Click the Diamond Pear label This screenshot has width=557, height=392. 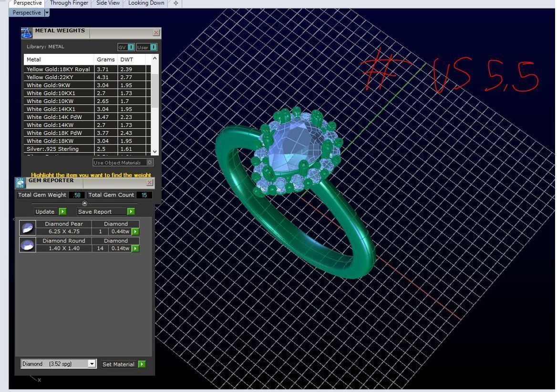[x=64, y=224]
